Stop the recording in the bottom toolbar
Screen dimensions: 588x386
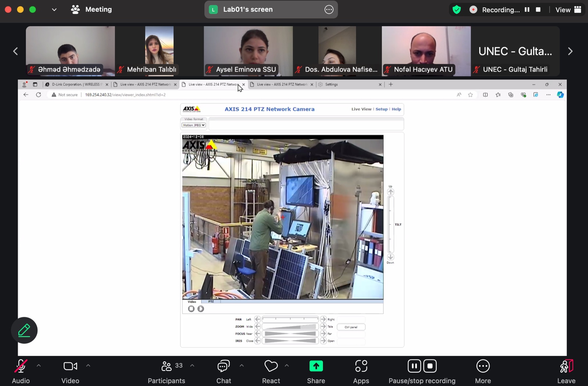coord(430,366)
